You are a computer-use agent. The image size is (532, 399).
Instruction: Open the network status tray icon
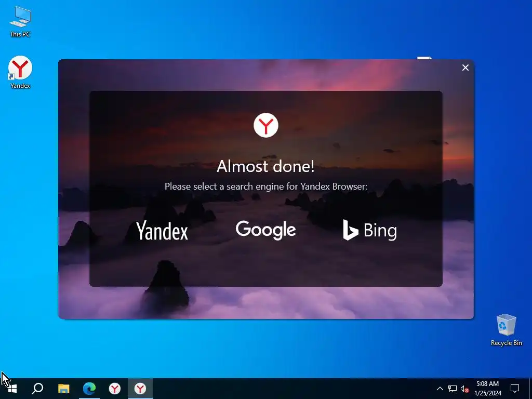(x=453, y=389)
